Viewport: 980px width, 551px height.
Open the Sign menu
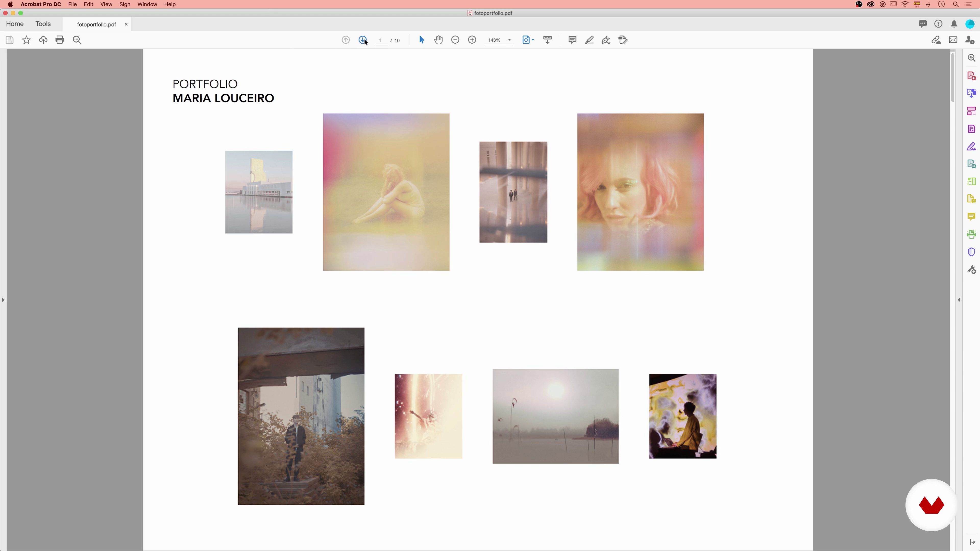[x=125, y=4]
